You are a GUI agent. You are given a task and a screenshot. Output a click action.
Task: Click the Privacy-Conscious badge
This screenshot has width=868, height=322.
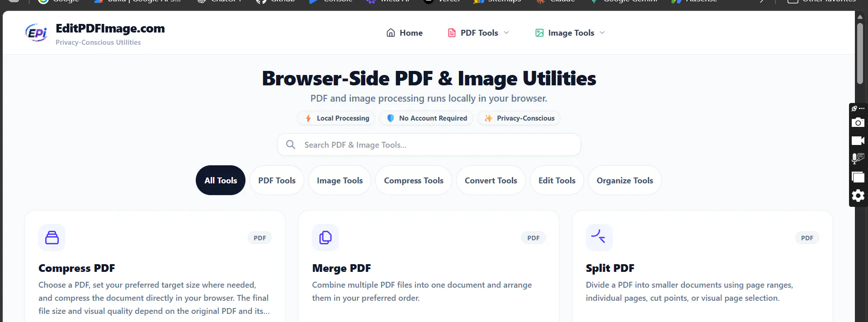pos(519,118)
